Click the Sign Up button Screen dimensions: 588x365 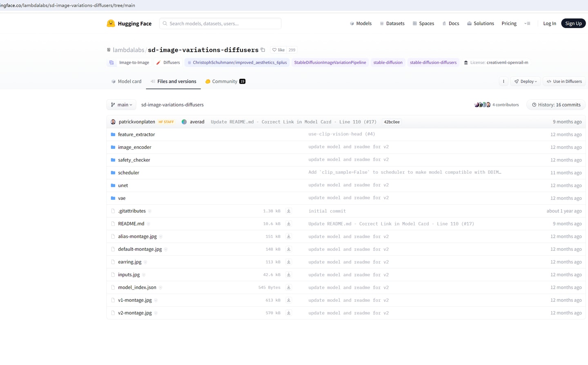(x=573, y=24)
